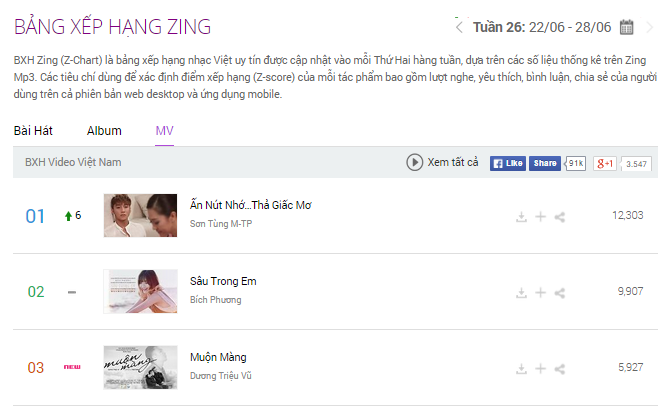This screenshot has height=413, width=670.
Task: Switch to the Bài Hát tab
Action: [34, 131]
